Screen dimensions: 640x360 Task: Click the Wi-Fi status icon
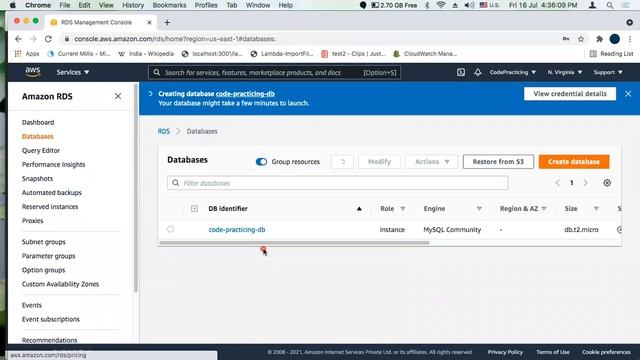click(440, 5)
